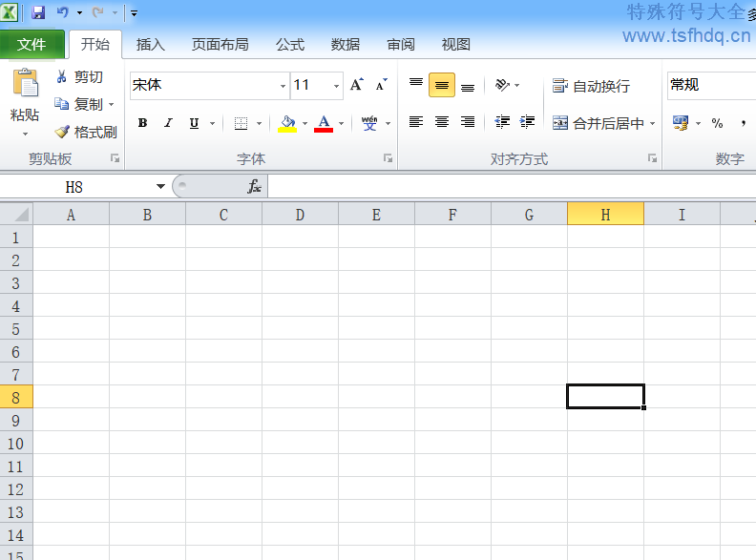The height and width of the screenshot is (560, 756).
Task: Apply yellow fill color bucket
Action: coord(288,123)
